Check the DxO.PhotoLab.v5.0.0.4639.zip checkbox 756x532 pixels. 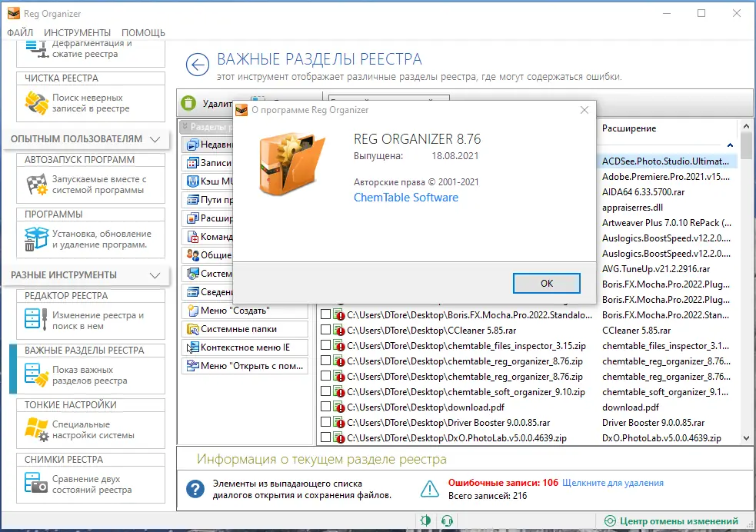[x=325, y=437]
